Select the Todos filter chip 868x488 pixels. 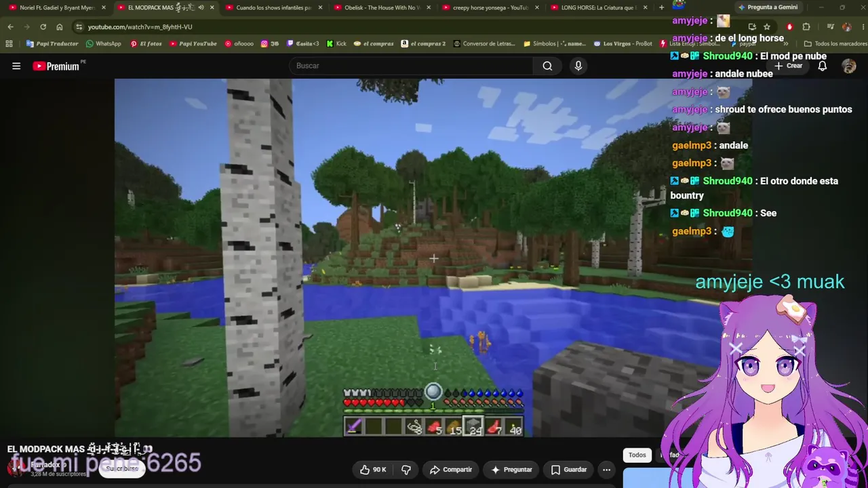(x=637, y=455)
